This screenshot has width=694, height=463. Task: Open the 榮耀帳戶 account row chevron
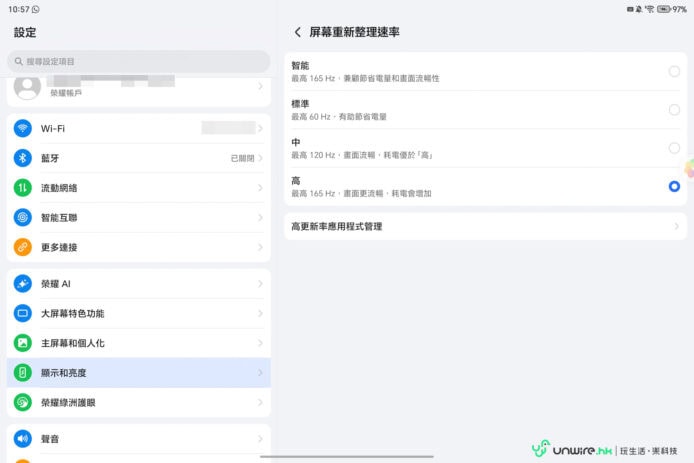tap(260, 87)
